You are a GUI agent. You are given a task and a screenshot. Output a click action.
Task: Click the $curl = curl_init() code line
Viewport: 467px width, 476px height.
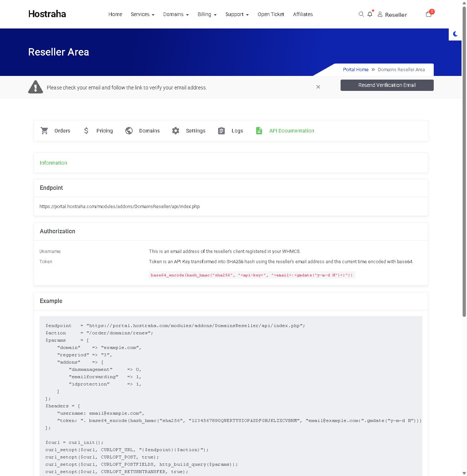75,442
